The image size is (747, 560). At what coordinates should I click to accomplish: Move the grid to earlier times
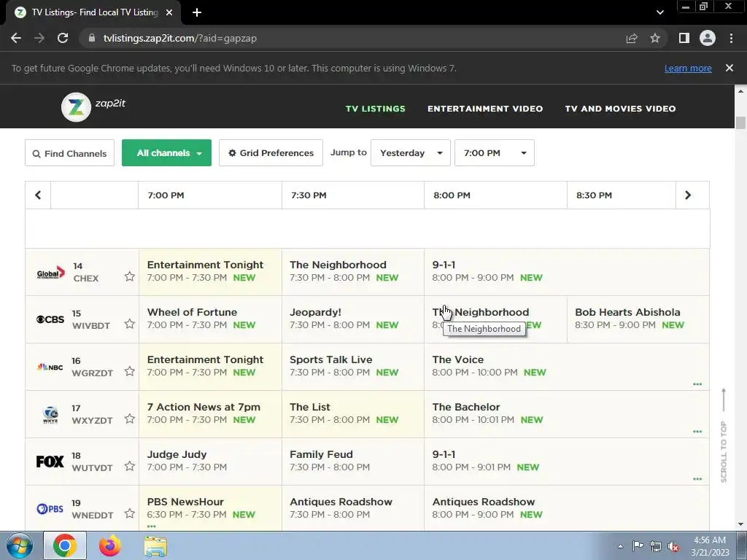tap(38, 195)
